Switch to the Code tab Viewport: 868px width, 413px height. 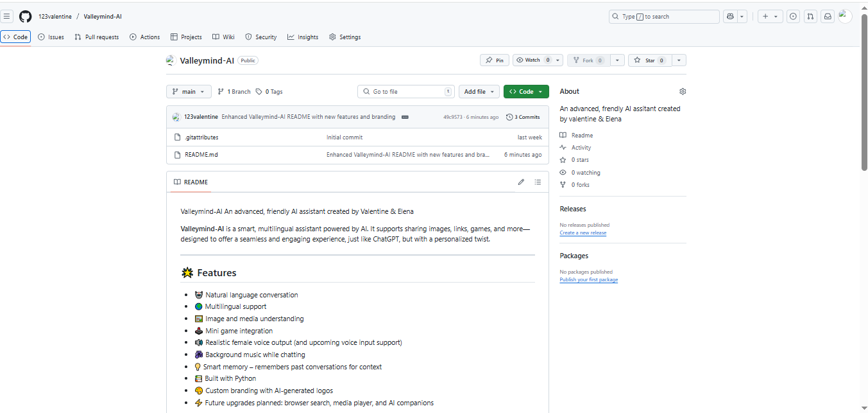(15, 37)
